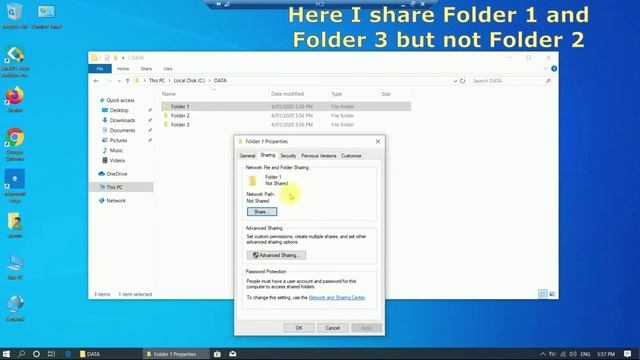Open Advanced Sharing dialog

[x=276, y=255]
